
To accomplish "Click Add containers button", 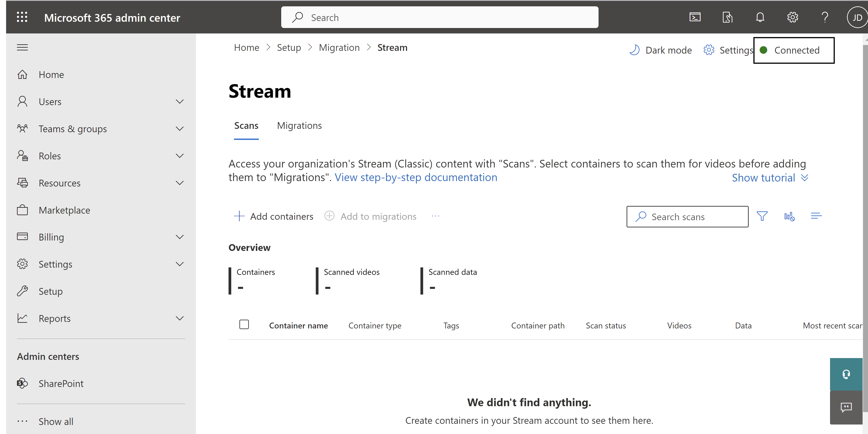I will coord(275,216).
